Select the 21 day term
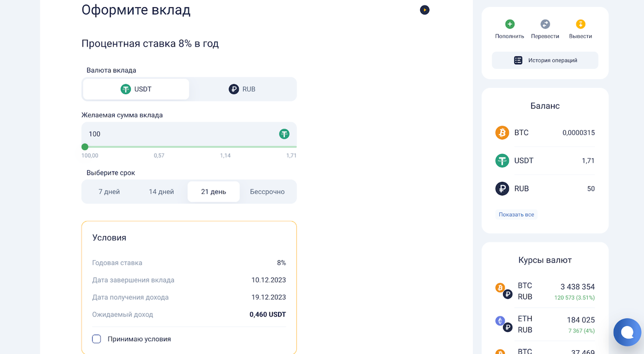Viewport: 644px width, 354px height. pyautogui.click(x=214, y=191)
